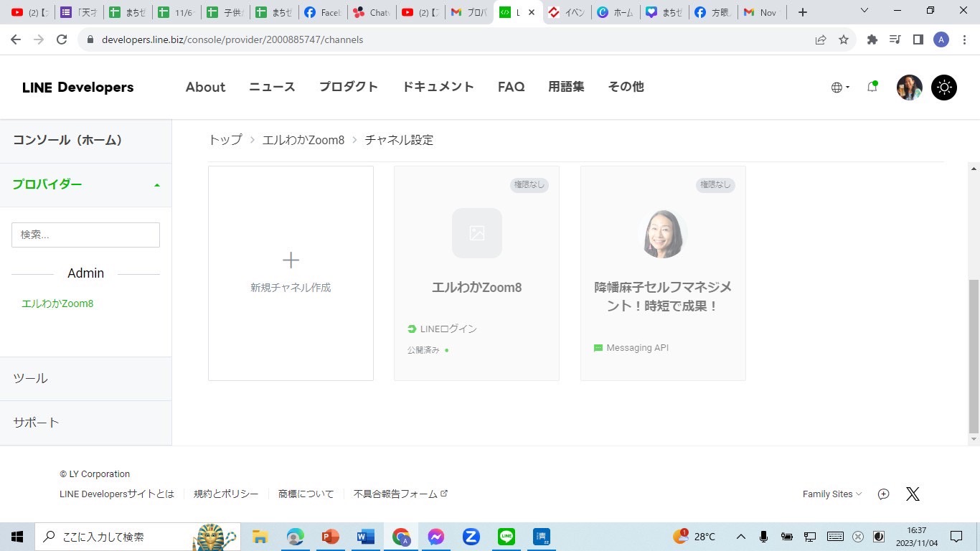This screenshot has width=980, height=551.
Task: Open the Chrome three-dot menu
Action: click(x=963, y=40)
